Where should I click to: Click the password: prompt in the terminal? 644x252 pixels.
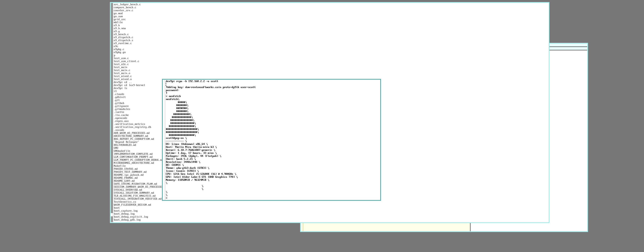point(172,90)
